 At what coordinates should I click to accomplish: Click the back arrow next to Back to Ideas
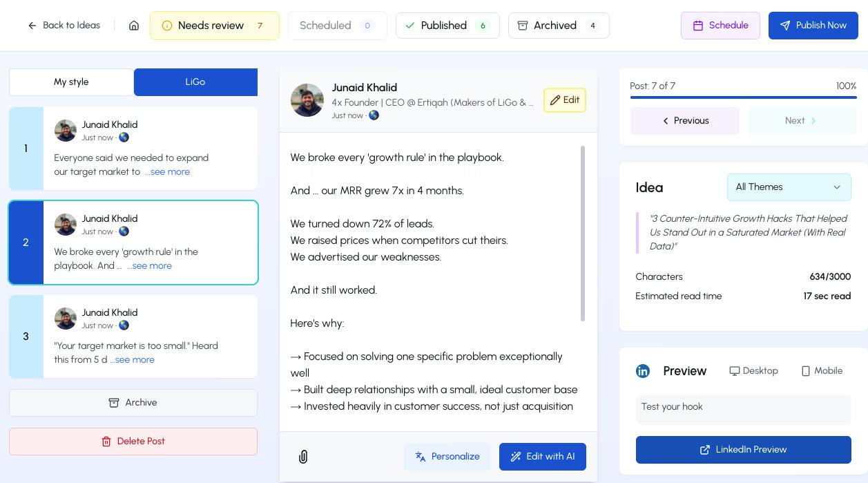click(32, 26)
